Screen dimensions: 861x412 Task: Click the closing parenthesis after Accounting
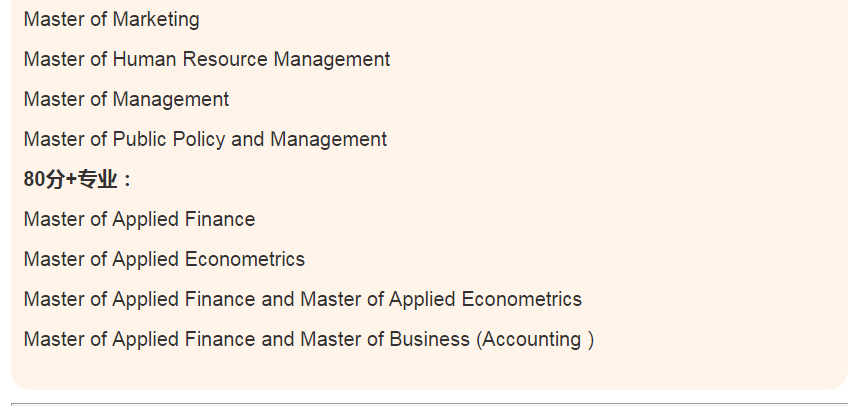(590, 339)
